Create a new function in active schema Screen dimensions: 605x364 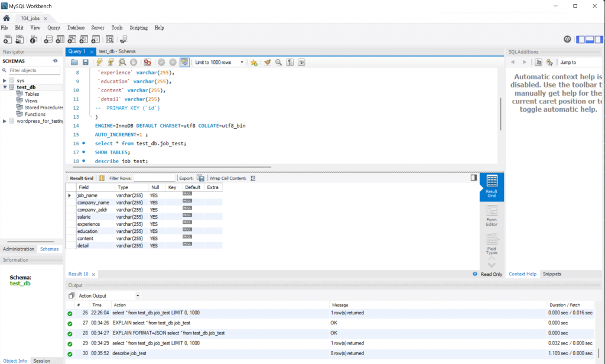pos(96,39)
